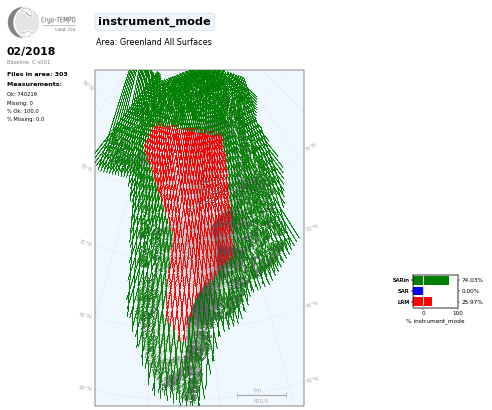Screen dimensions: 492x410
Task: Click the % instrument_mode axis label
Action: (x=435, y=321)
